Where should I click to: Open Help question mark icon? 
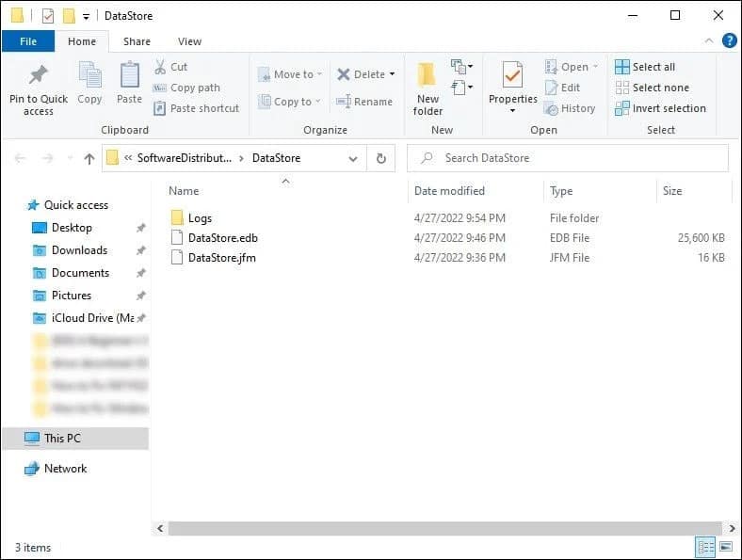pos(729,41)
